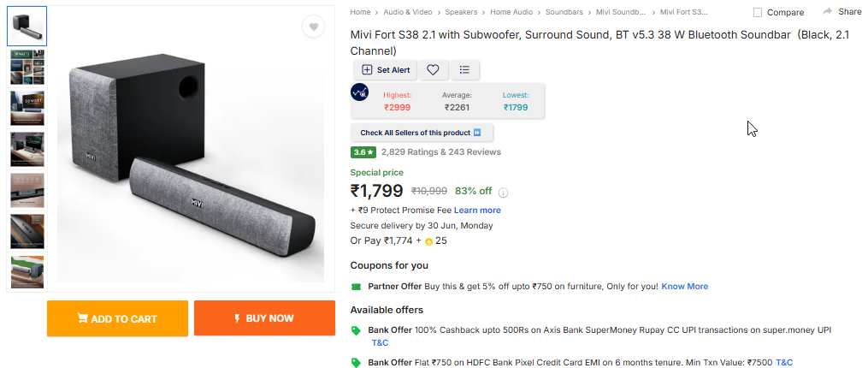Screen dimensions: 868x368
Task: Click Know More on Partner Offer
Action: tap(685, 286)
